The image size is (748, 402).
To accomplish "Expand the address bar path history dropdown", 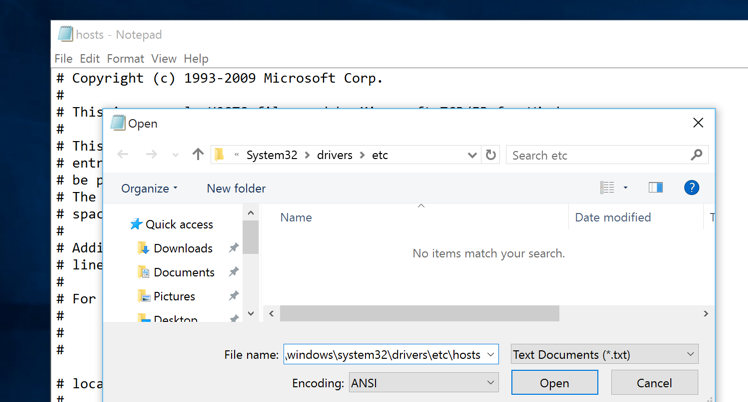I will pyautogui.click(x=472, y=155).
